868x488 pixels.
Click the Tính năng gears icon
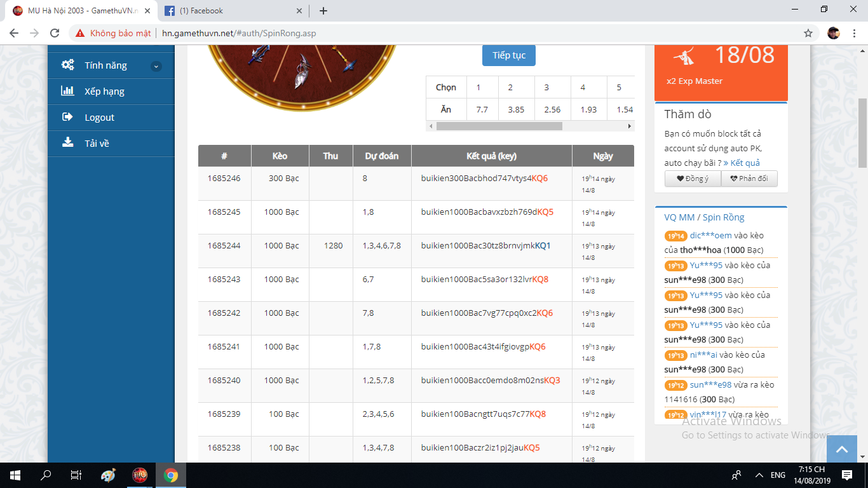click(x=67, y=65)
